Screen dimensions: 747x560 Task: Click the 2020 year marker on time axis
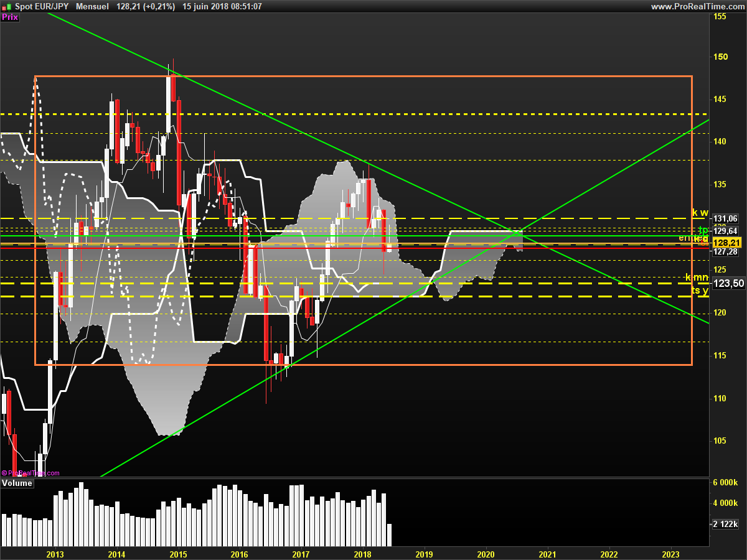click(x=486, y=554)
